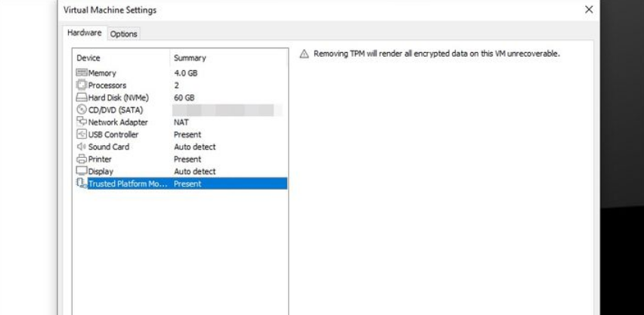Select the Trusted Platform Module Present row

(187, 184)
